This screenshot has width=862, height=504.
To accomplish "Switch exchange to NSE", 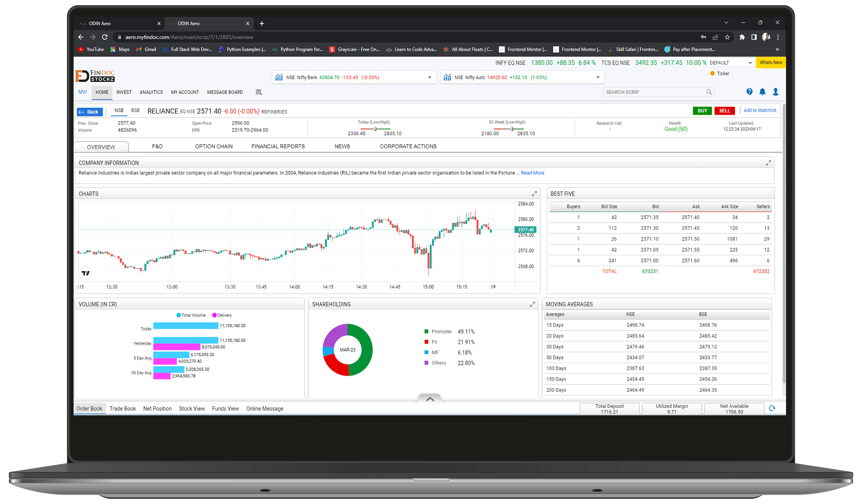I will point(119,110).
